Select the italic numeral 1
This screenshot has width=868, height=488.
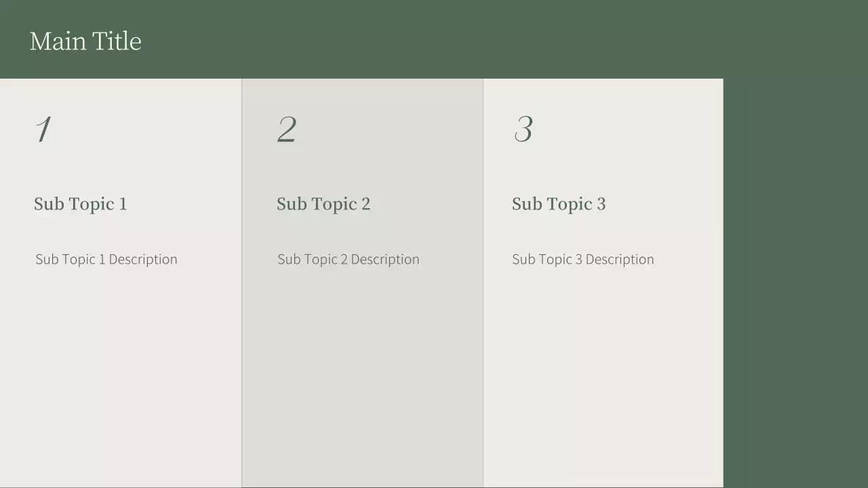(43, 129)
